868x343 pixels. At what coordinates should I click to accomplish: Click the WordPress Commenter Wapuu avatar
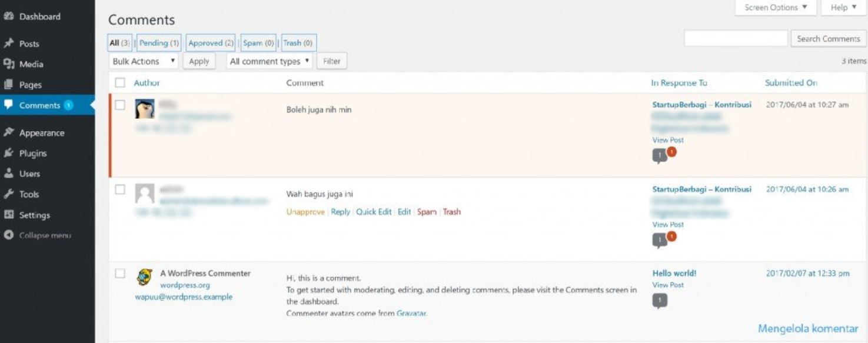[x=145, y=277]
